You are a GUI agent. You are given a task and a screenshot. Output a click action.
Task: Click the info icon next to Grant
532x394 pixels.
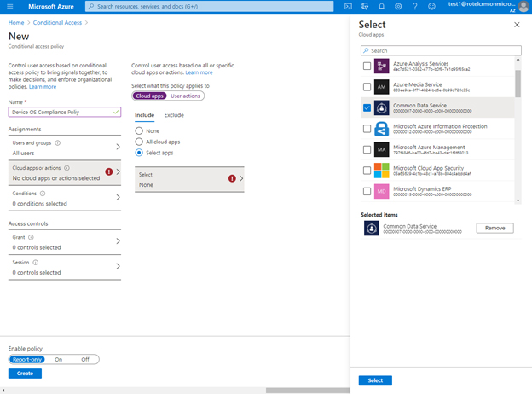tap(31, 237)
